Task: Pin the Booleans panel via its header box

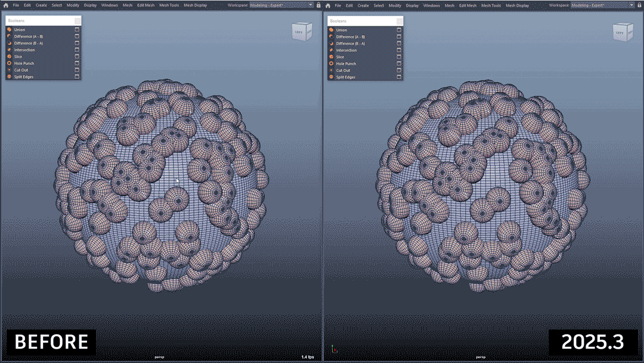Action: point(76,20)
